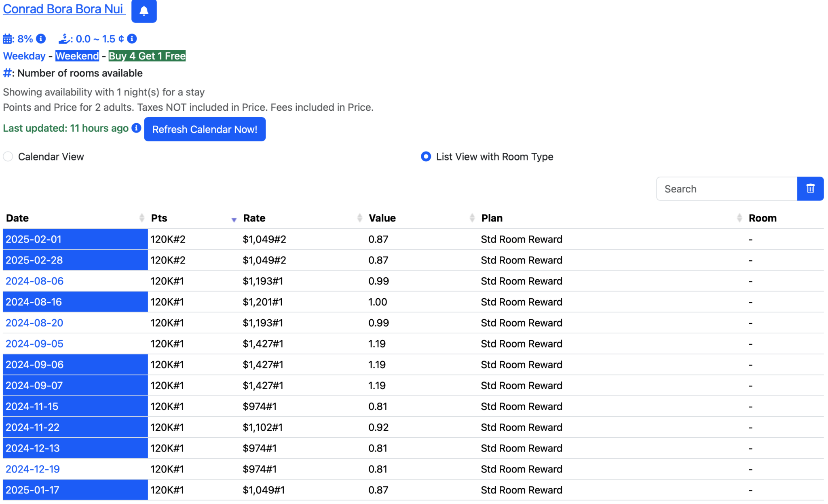Click the trash icon to clear the search
The height and width of the screenshot is (504, 828).
click(x=810, y=188)
